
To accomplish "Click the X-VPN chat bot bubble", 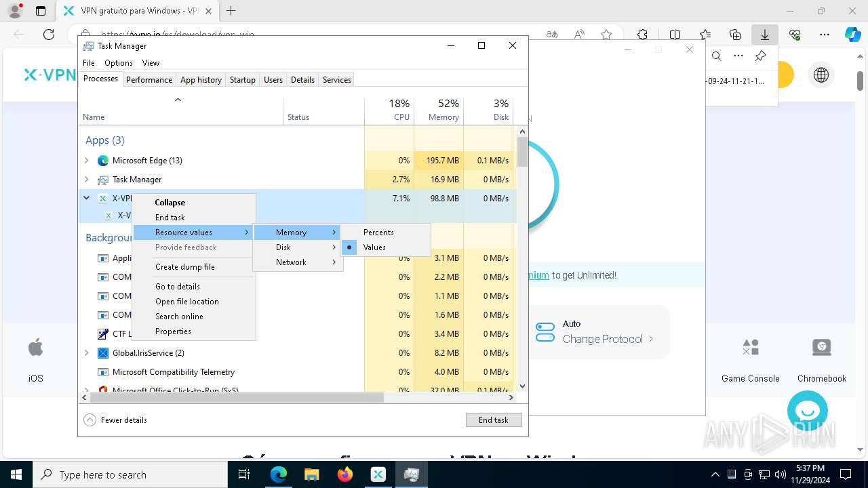I will click(x=808, y=411).
